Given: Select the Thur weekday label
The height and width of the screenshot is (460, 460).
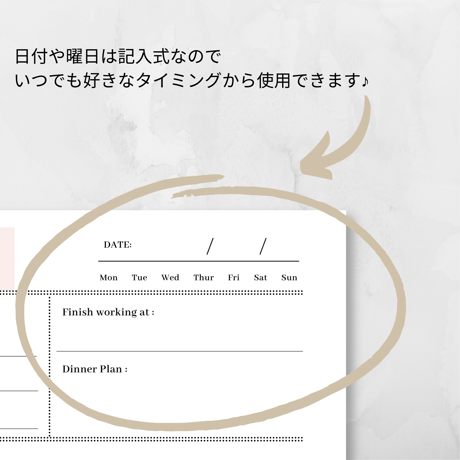Looking at the screenshot, I should pyautogui.click(x=204, y=277).
